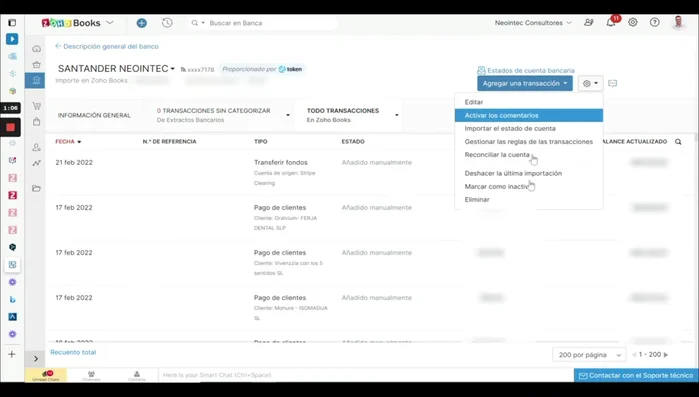Select Reconciliar la cuenta
The image size is (699, 397).
coord(529,155)
